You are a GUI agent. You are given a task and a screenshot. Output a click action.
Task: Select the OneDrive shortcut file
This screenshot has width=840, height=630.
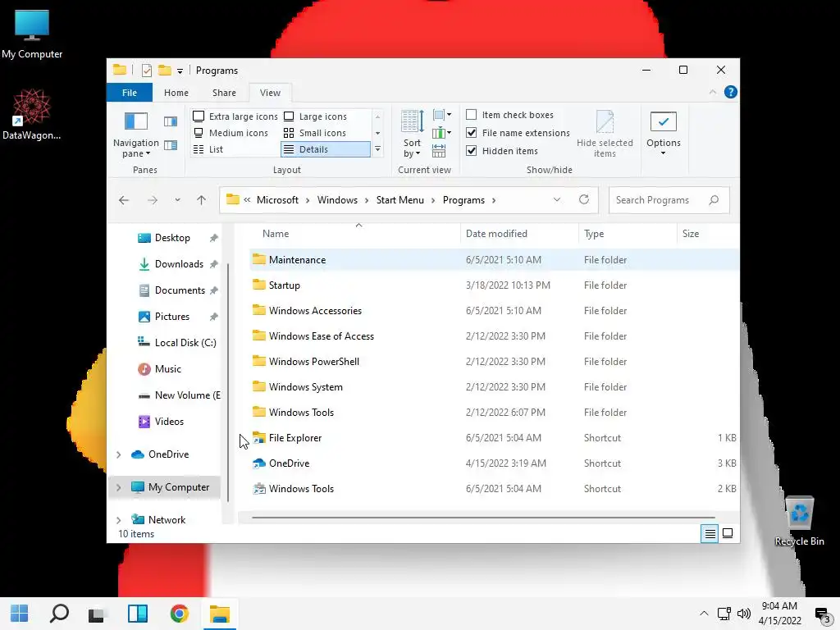[x=493, y=463]
